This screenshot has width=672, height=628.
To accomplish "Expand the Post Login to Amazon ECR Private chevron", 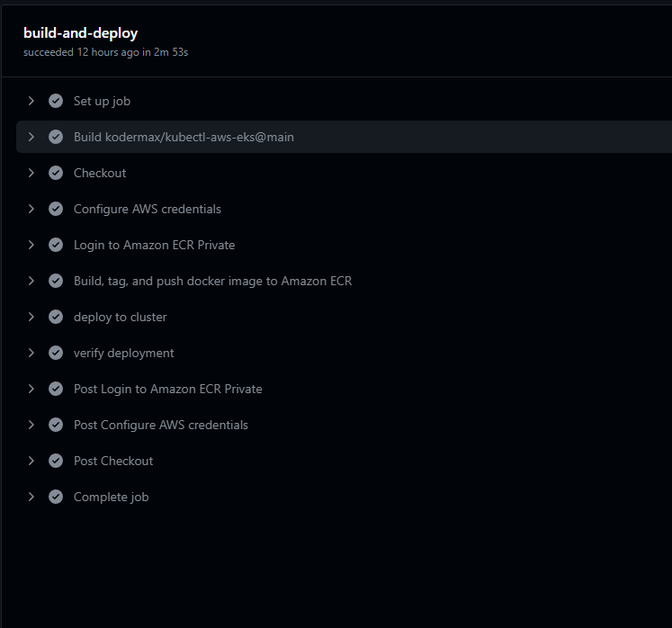I will click(31, 389).
